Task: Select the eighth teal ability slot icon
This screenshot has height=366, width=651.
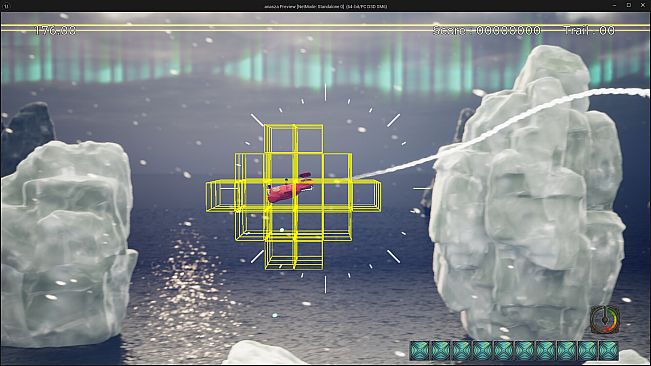Action: tap(567, 351)
